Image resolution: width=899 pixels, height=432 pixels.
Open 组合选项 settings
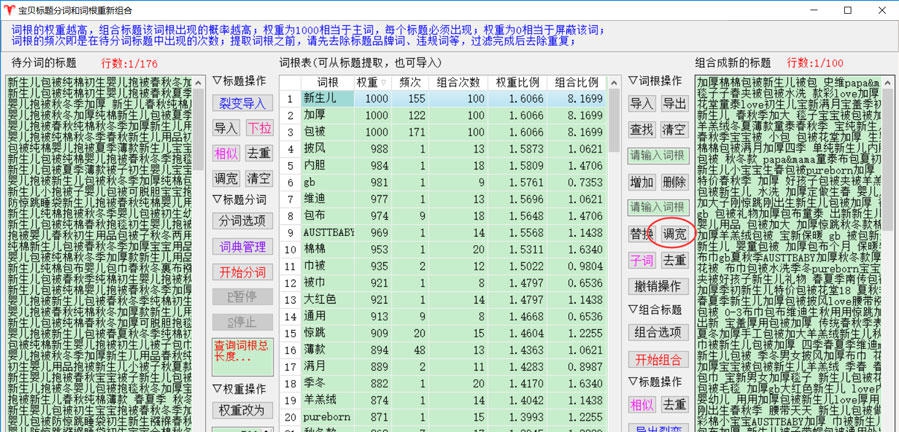click(658, 332)
